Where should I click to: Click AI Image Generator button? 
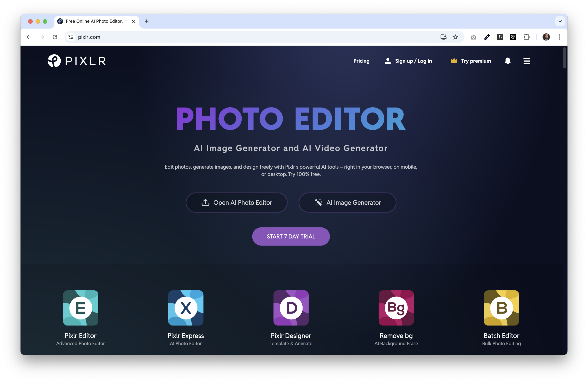[347, 202]
